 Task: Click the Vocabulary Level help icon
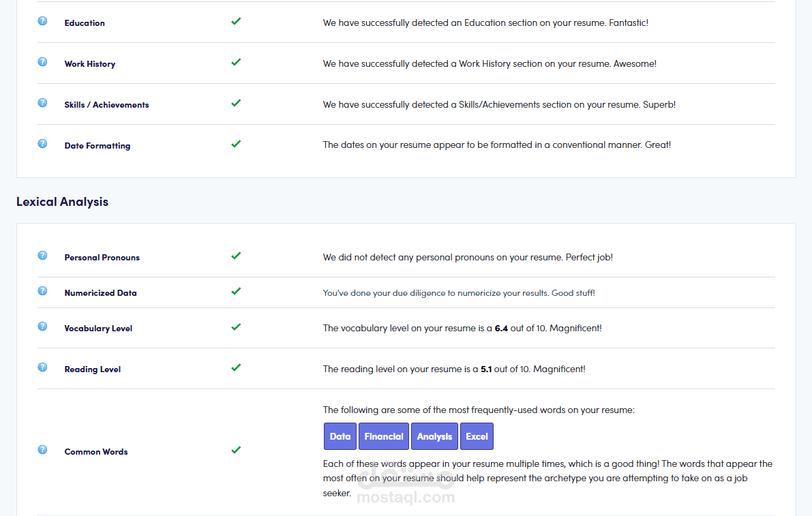42,327
